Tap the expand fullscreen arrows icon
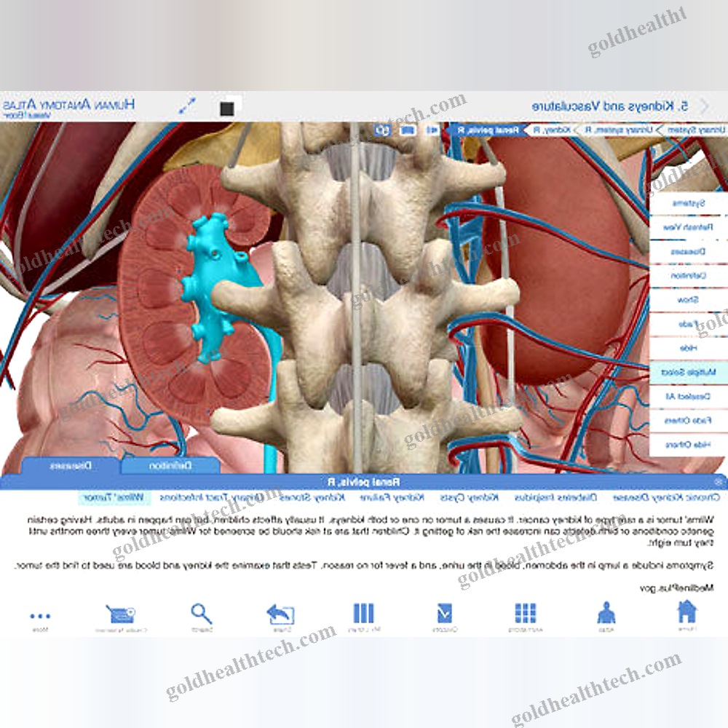 coord(187,106)
